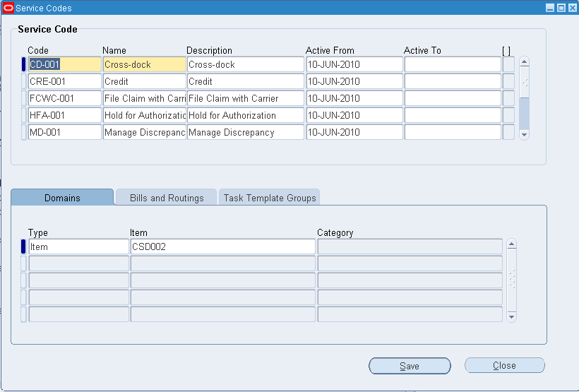Screen dimensions: 579x392
Task: Open the Bills and Routings tab
Action: coord(167,198)
